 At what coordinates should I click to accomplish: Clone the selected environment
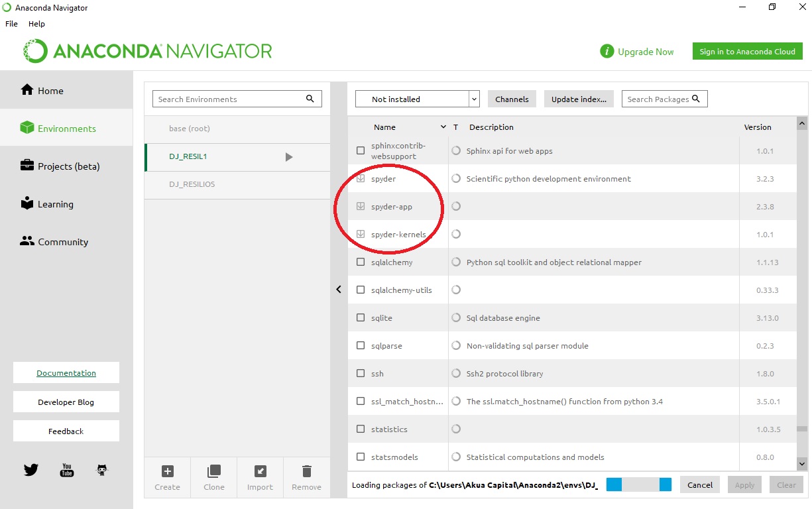click(214, 478)
